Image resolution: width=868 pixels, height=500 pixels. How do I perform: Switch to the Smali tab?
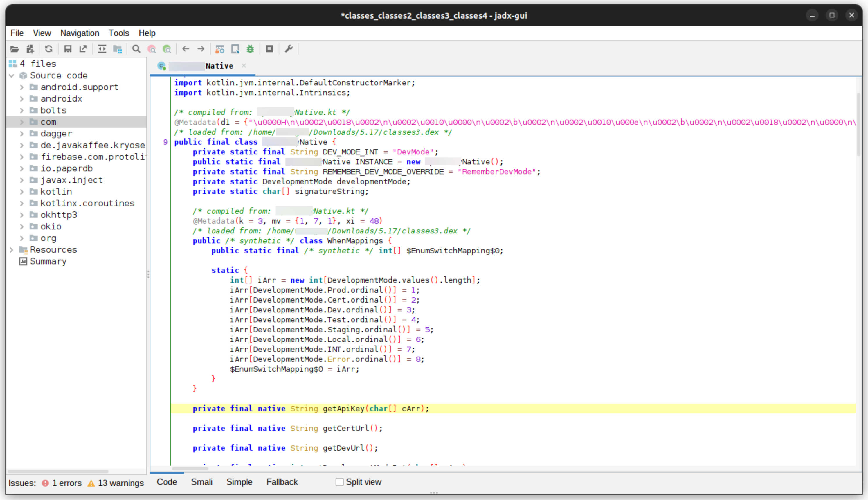[201, 482]
